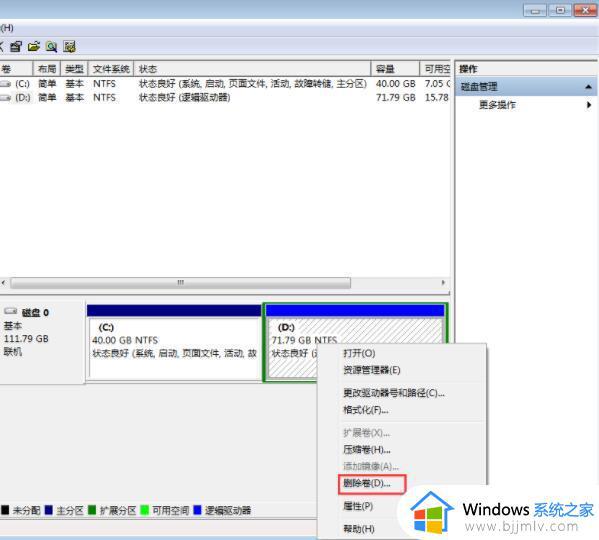599x540 pixels.
Task: Minimize the Disk Management window
Action: click(x=535, y=10)
